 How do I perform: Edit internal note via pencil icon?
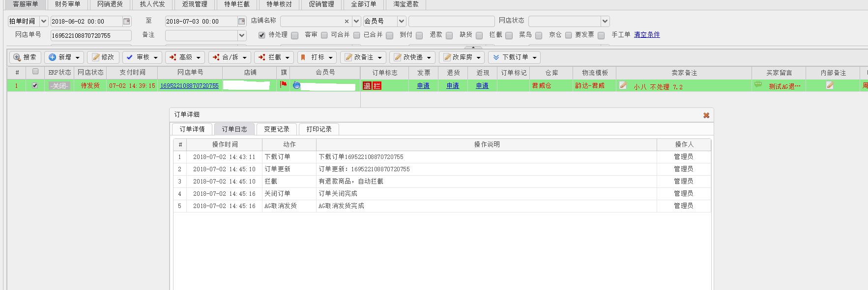[830, 85]
